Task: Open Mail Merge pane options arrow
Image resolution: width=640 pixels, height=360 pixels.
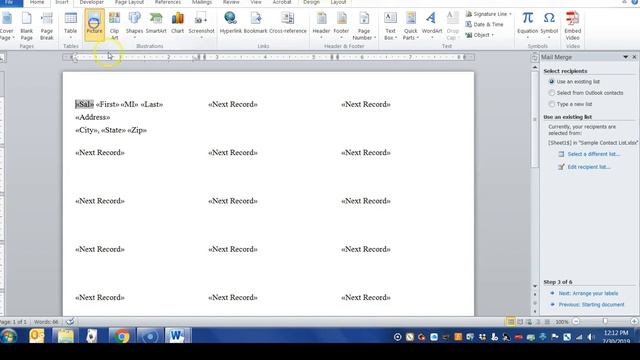Action: 625,57
